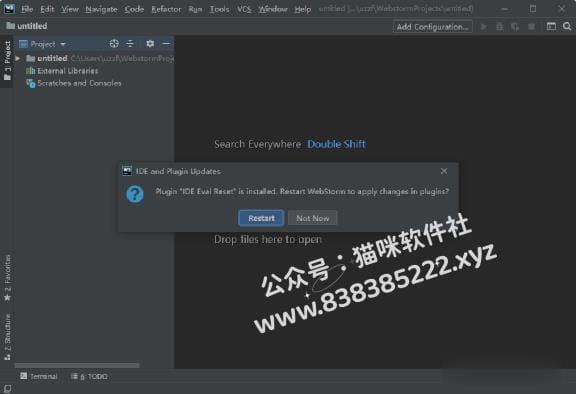Click the Restart button
The image size is (576, 394).
click(x=261, y=218)
